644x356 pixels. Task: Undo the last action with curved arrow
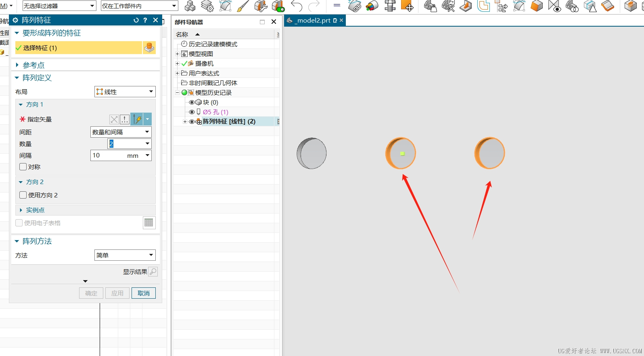pos(296,6)
